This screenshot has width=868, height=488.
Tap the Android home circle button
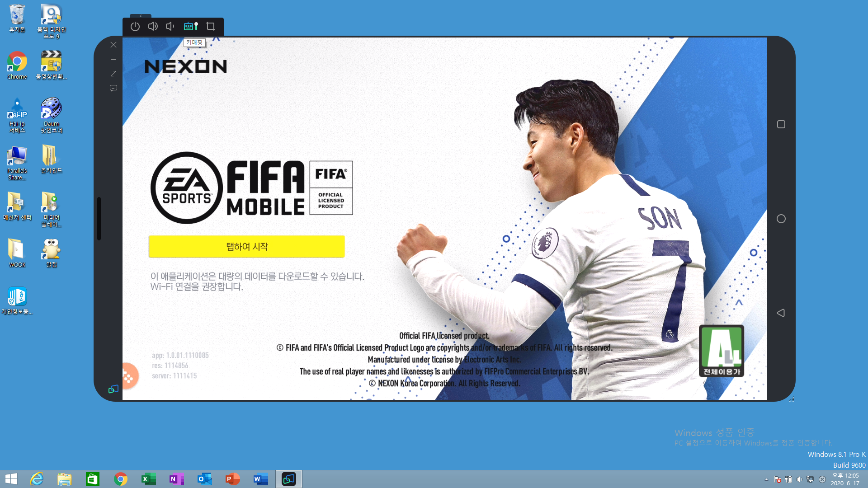point(781,219)
